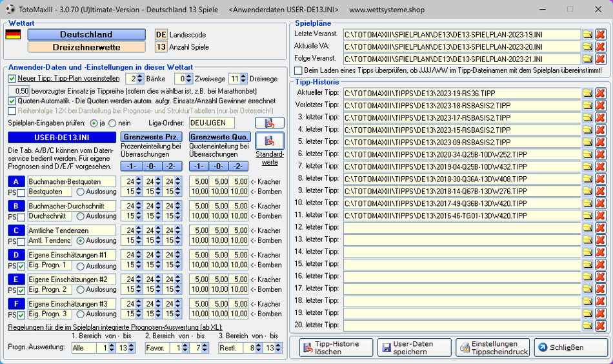Click the Dreizehnerwette bet type button
Screen dimensions: 613x364
[x=86, y=47]
